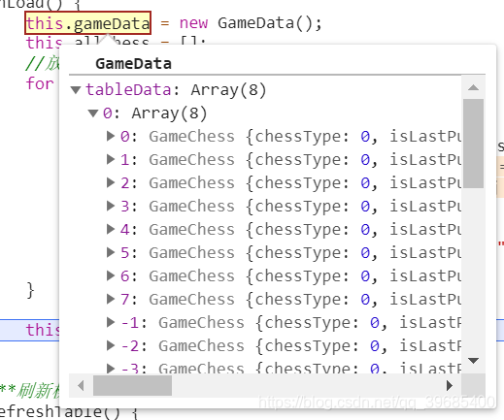504x420 pixels.
Task: Click the 'Array(8)' text after '0:'
Action: coord(169,113)
